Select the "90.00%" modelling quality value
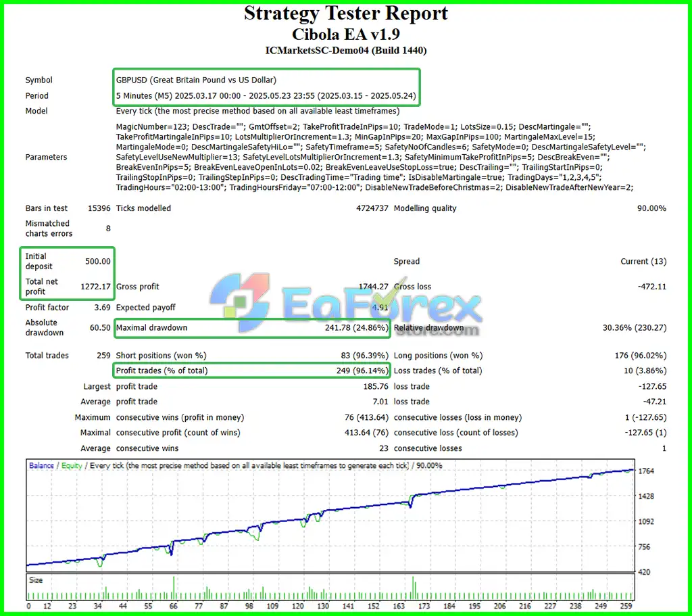692x616 pixels. pos(651,208)
